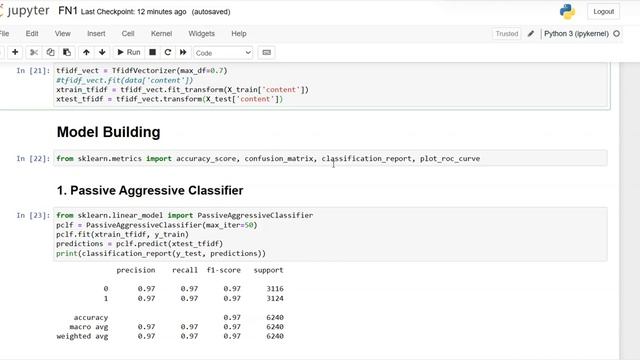Open the View menu
Image resolution: width=640 pixels, height=360 pixels.
(x=62, y=33)
